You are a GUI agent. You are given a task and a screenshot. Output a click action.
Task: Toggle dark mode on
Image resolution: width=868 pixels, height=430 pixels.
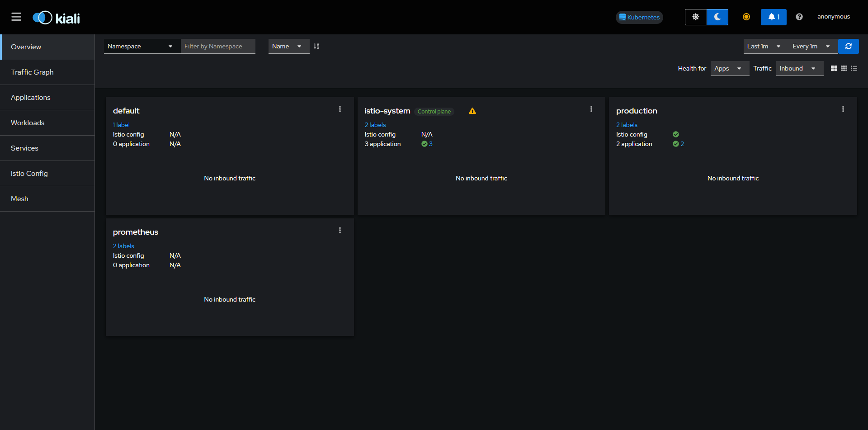[717, 17]
